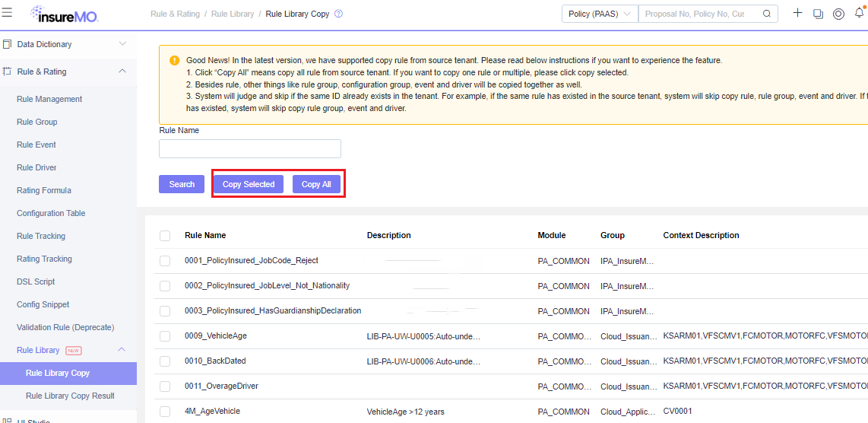Click the Rule Name column header
Screen dimensions: 868x423
pyautogui.click(x=205, y=235)
